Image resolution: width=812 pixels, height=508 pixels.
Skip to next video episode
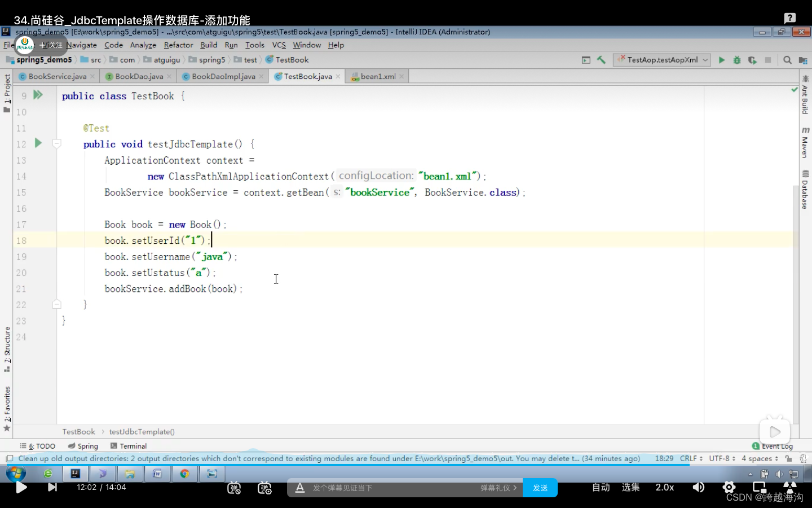coord(52,487)
